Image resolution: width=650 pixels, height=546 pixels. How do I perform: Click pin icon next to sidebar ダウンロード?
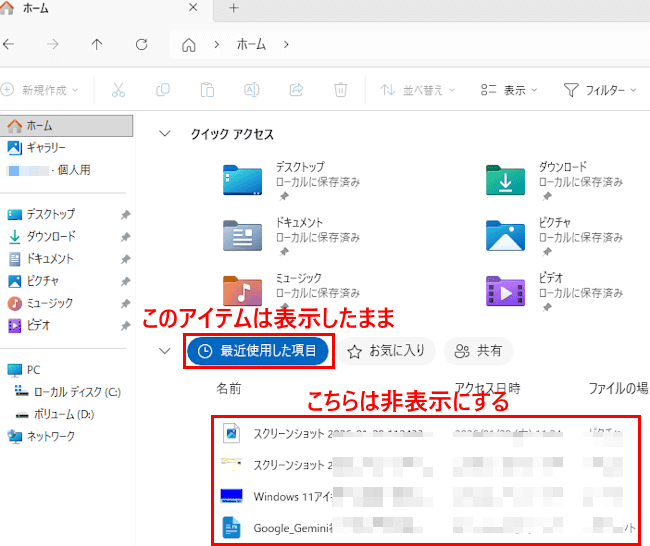coord(125,237)
